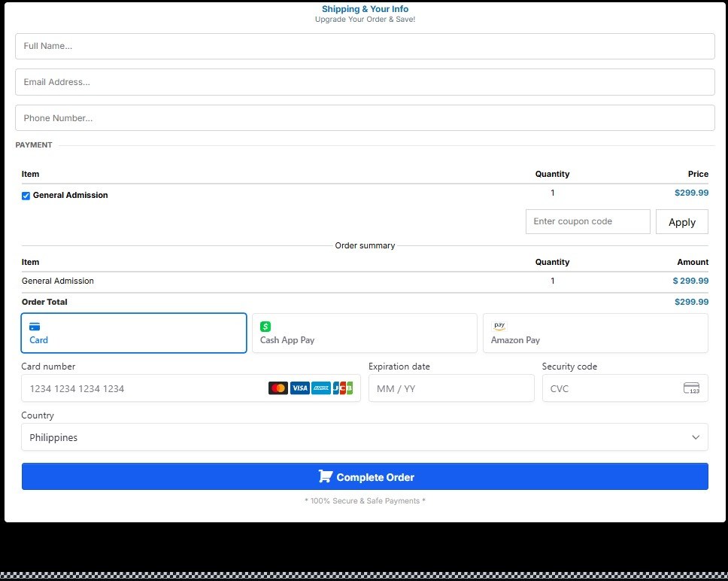
Task: Click the JCB card logo
Action: (343, 388)
